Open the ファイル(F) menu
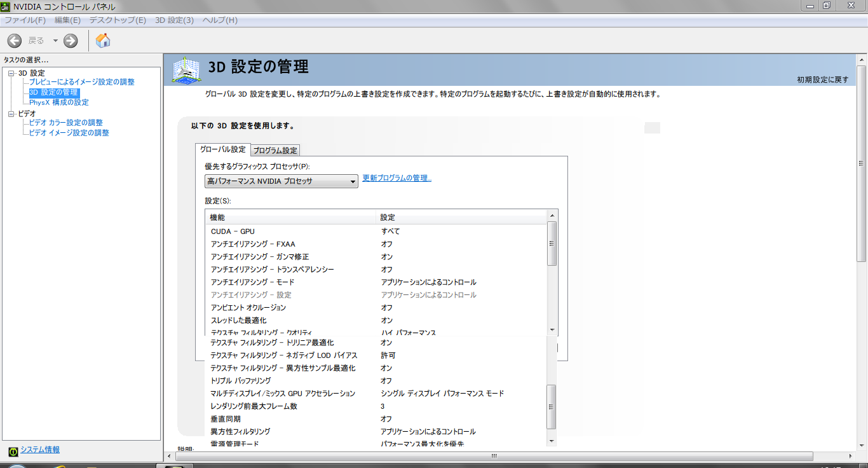This screenshot has width=868, height=468. point(25,20)
